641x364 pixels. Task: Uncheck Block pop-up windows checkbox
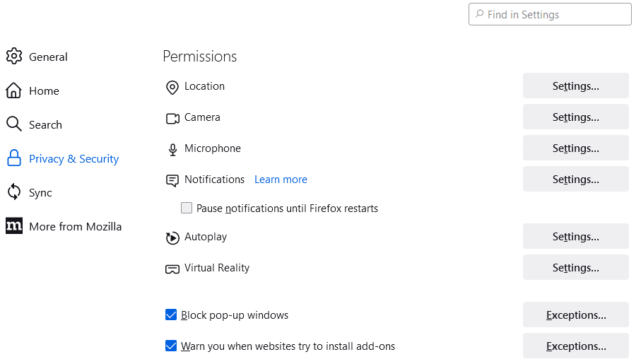pyautogui.click(x=171, y=315)
